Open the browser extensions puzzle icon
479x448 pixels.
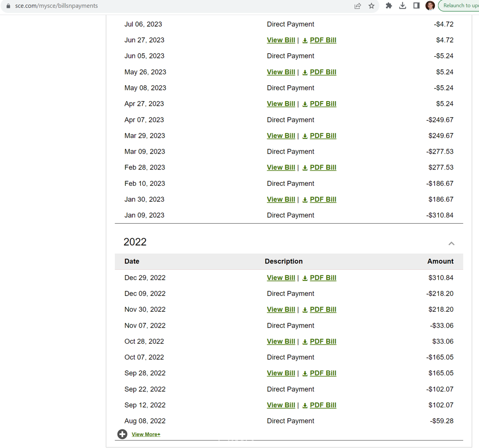pos(389,6)
